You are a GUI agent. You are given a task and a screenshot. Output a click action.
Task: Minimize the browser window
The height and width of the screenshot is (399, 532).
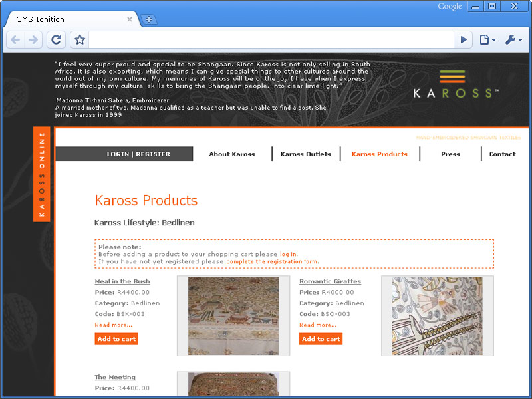[475, 6]
